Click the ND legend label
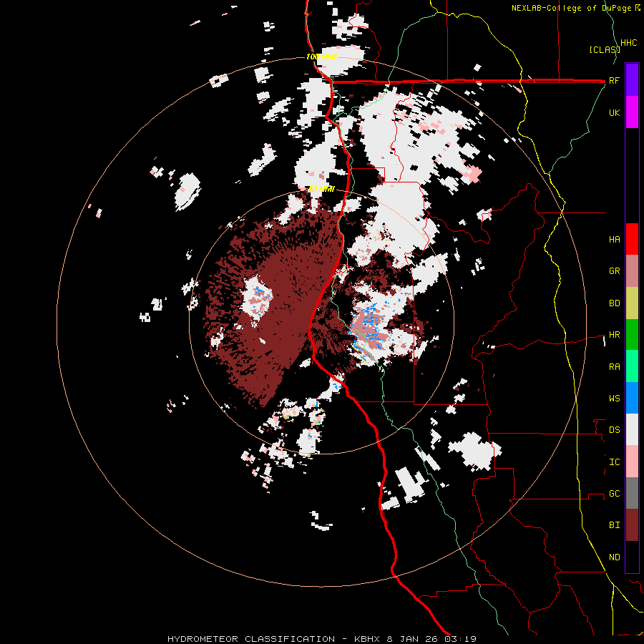Image resolution: width=644 pixels, height=644 pixels. coord(614,557)
